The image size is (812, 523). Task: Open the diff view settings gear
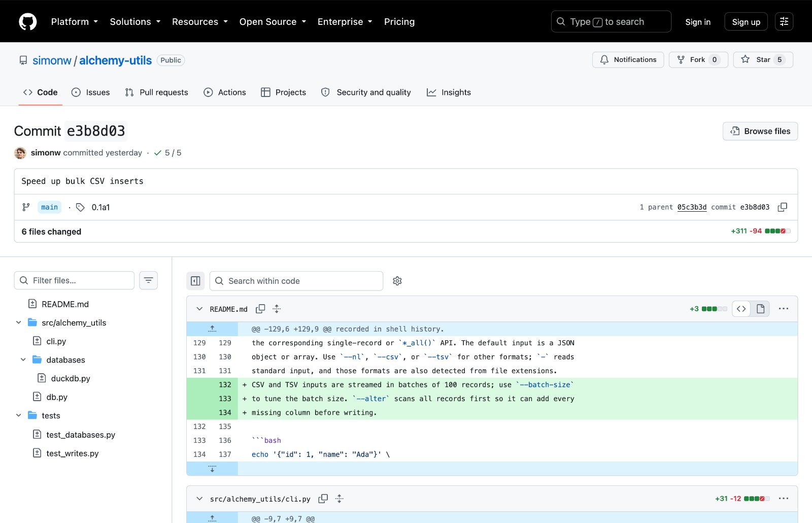tap(397, 281)
